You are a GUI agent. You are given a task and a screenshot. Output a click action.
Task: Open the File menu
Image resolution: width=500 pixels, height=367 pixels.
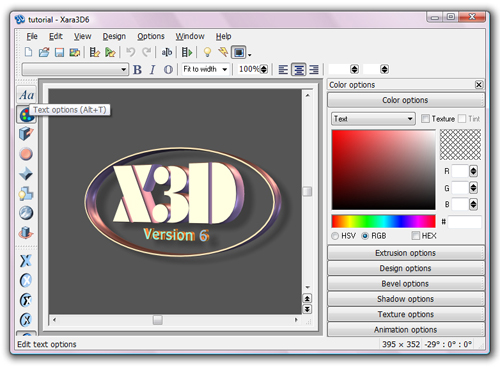click(x=32, y=36)
